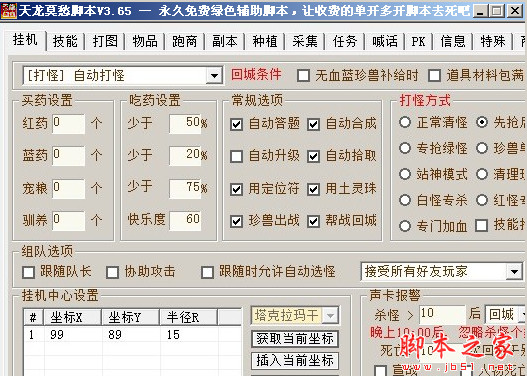Uncheck 珍兽出战 option

(x=237, y=221)
